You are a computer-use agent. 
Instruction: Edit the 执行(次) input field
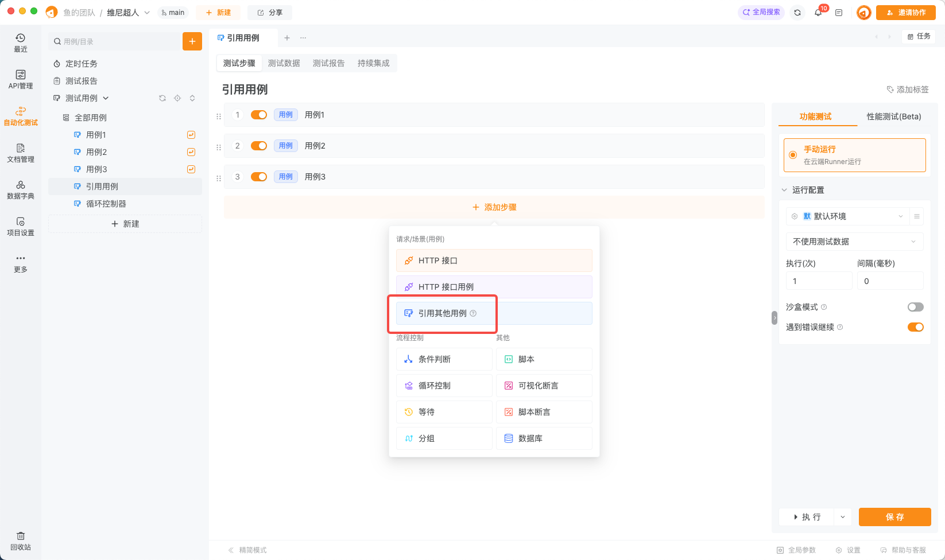click(819, 281)
